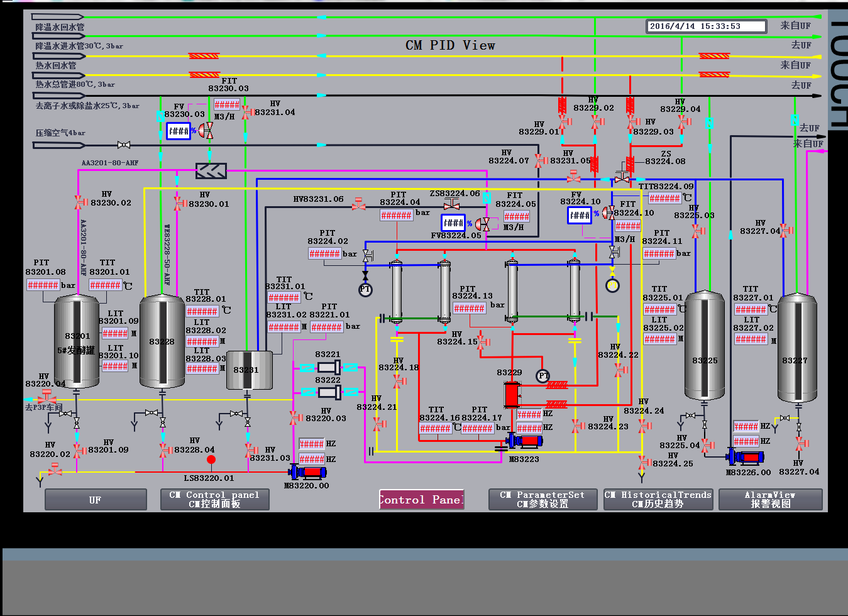Click FV83224.05 valve opening percent field

453,223
